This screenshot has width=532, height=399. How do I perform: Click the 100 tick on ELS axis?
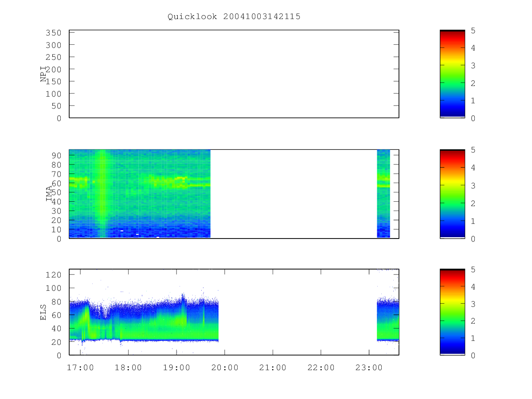coord(54,288)
